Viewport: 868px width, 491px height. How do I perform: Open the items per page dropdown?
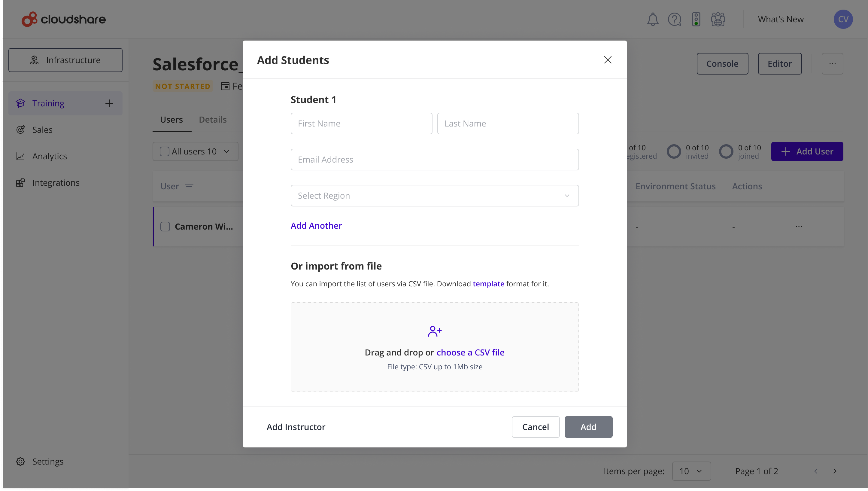pyautogui.click(x=691, y=471)
